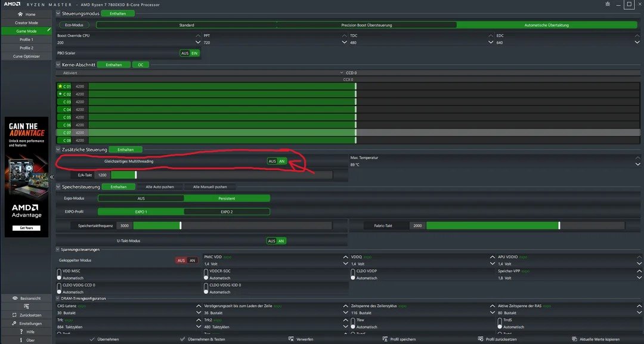This screenshot has width=644, height=344.
Task: Click the dot marker on core C 02
Action: pos(60,94)
